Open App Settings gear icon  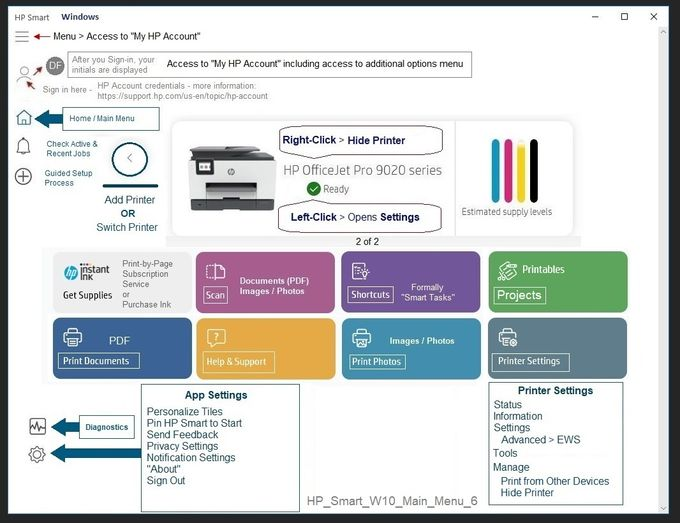point(37,454)
